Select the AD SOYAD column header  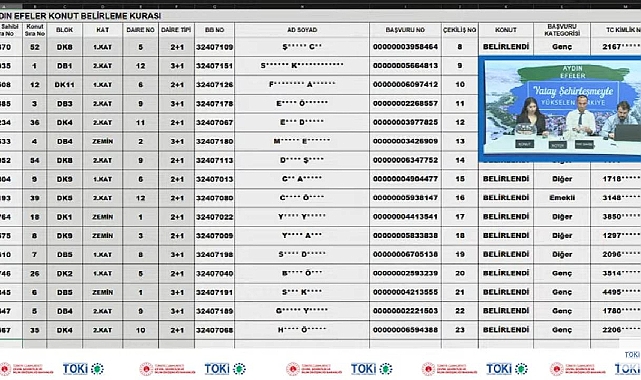point(302,30)
